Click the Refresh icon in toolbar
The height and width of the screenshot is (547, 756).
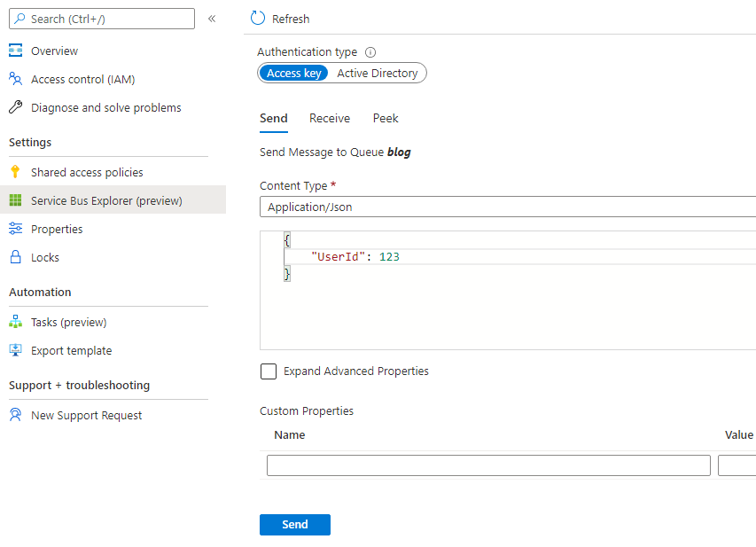258,19
